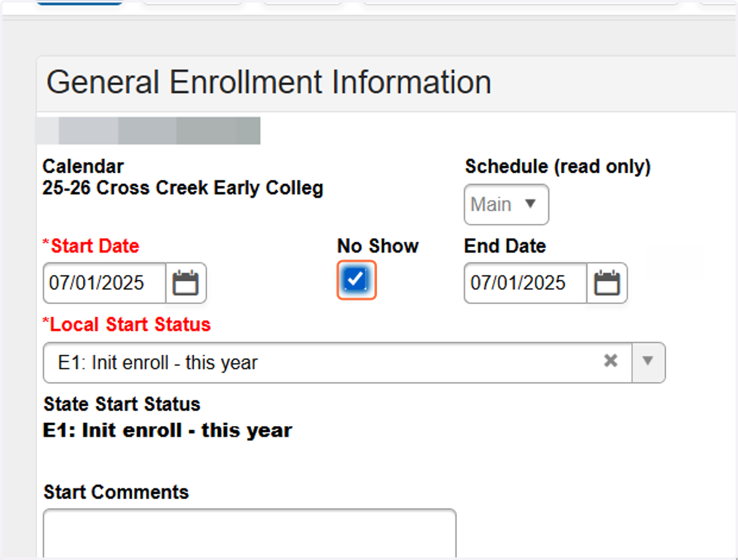Select the 25-26 Cross Creek Early Colleg text
The height and width of the screenshot is (560, 738).
pos(183,188)
